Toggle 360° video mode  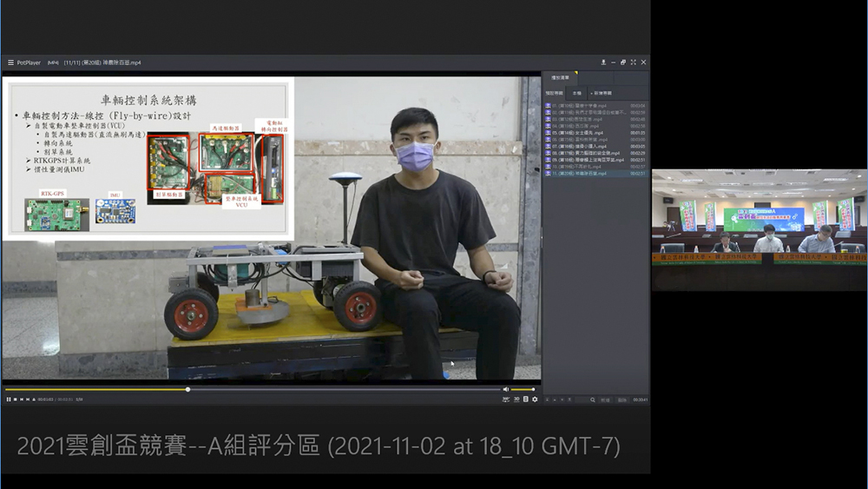coord(506,399)
